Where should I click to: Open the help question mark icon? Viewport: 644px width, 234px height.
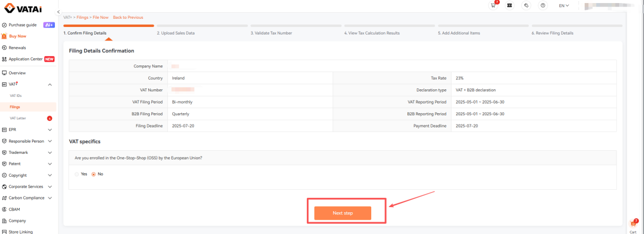point(543,6)
